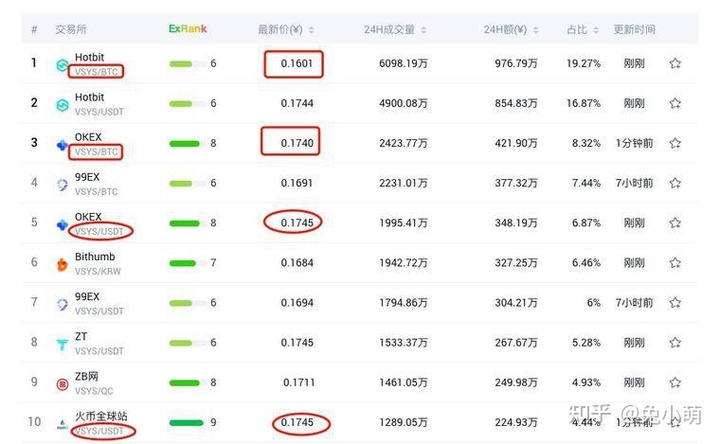Click volume 4900.08万
The height and width of the screenshot is (444, 720).
click(x=403, y=103)
